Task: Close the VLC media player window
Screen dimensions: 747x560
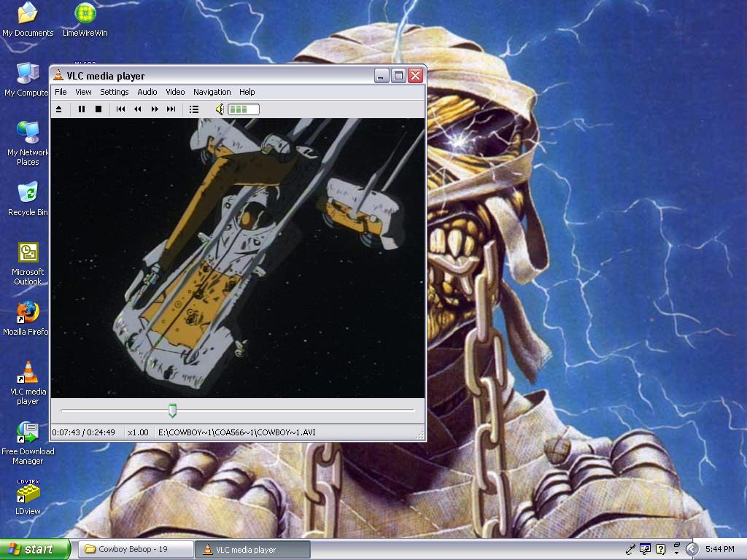Action: click(415, 76)
